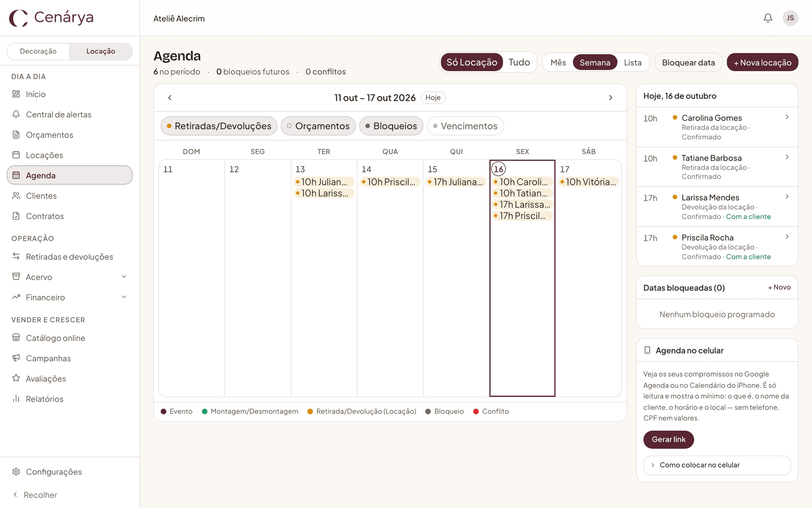Jump to today with Hoje button

click(433, 98)
